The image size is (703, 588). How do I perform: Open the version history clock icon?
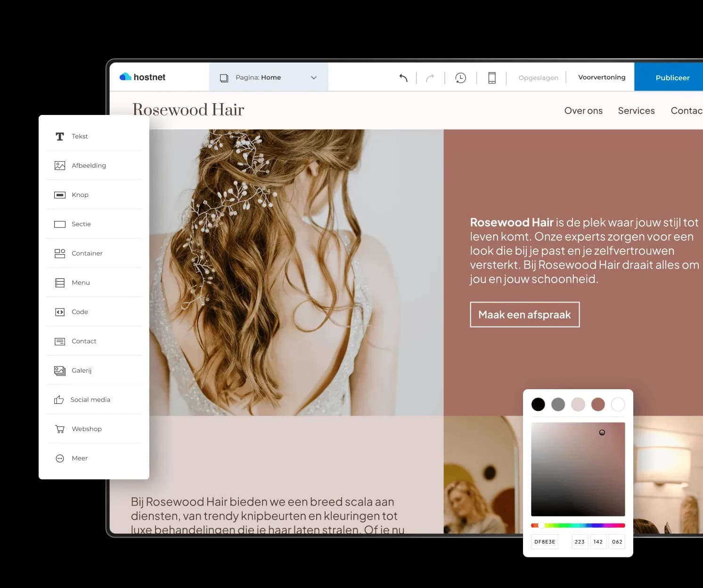[461, 78]
